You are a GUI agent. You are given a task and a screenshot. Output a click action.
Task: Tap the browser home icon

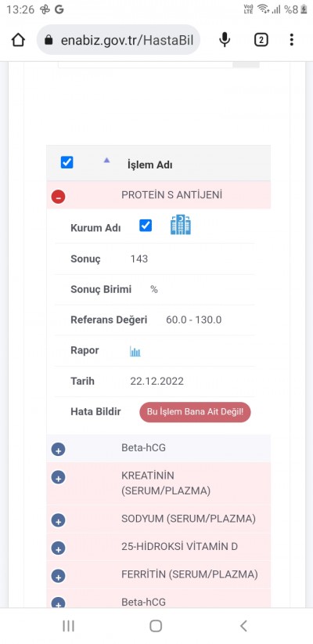(x=18, y=40)
